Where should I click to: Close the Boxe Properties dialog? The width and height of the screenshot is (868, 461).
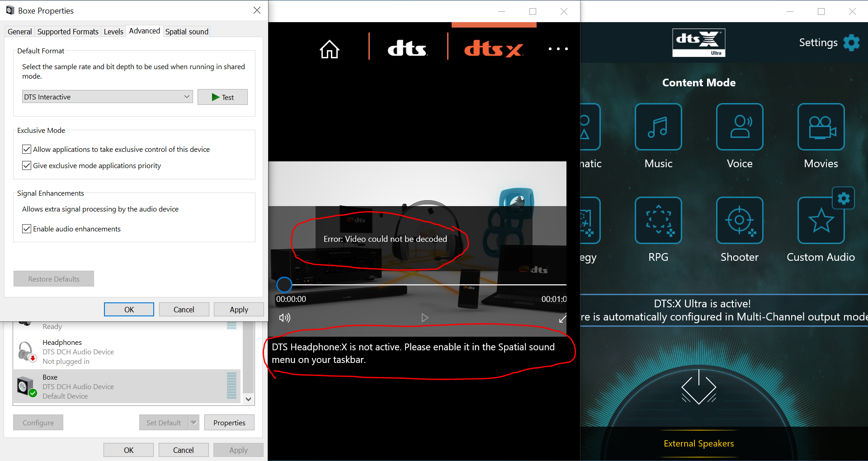pos(257,10)
